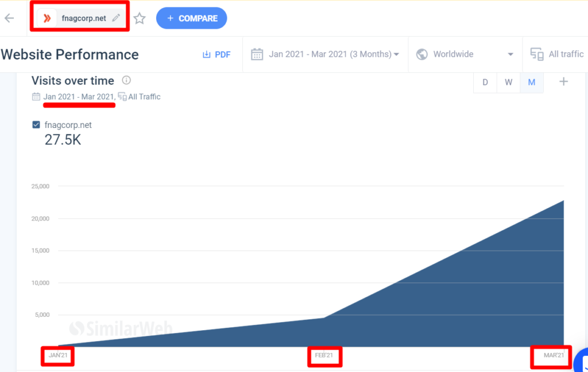Click the fnagcorp.net domain input field

(84, 18)
